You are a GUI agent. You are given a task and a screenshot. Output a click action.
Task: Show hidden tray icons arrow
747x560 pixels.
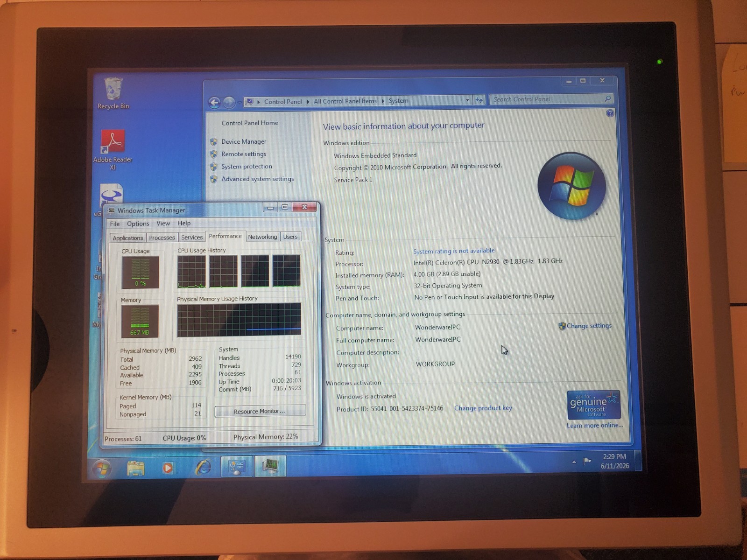574,462
